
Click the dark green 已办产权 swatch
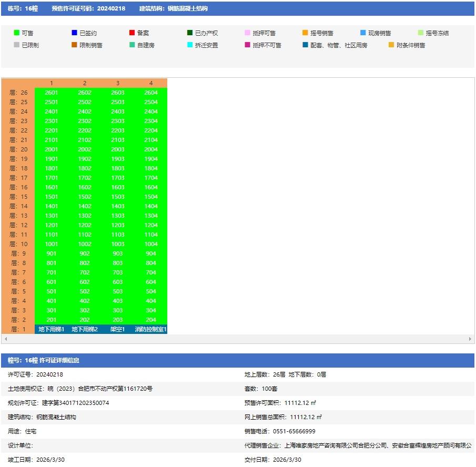coord(190,33)
